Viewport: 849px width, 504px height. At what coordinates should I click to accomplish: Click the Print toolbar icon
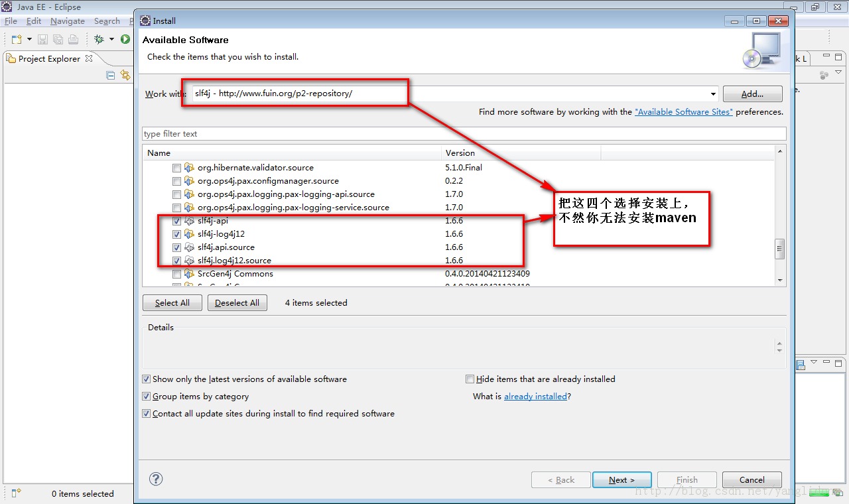73,40
